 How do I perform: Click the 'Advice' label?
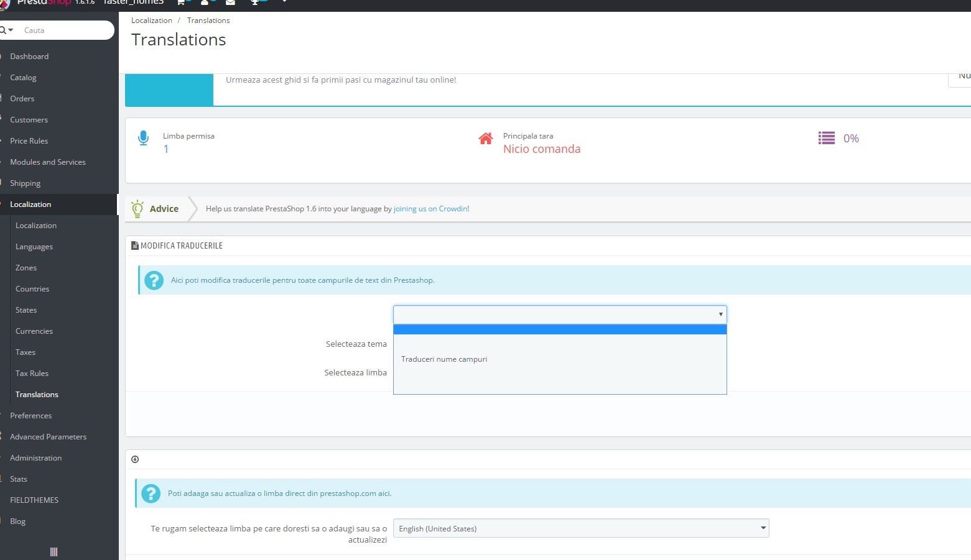click(x=164, y=209)
